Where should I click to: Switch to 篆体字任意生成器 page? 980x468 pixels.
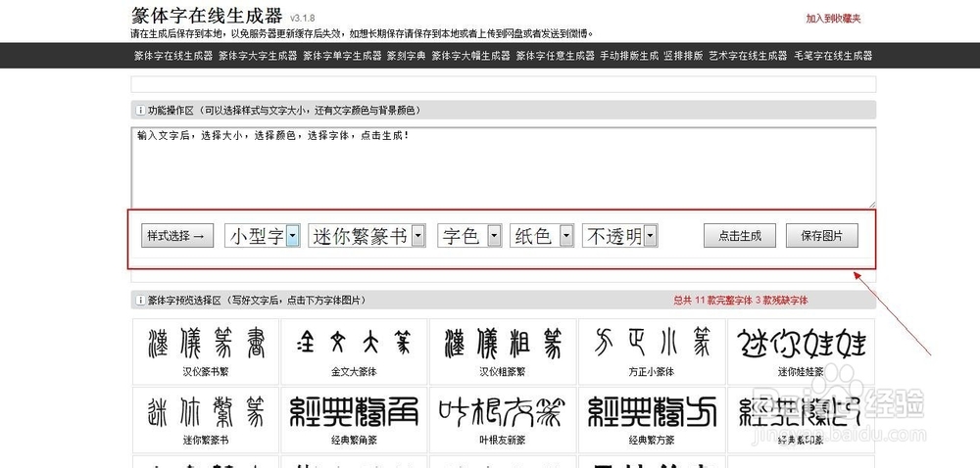555,56
